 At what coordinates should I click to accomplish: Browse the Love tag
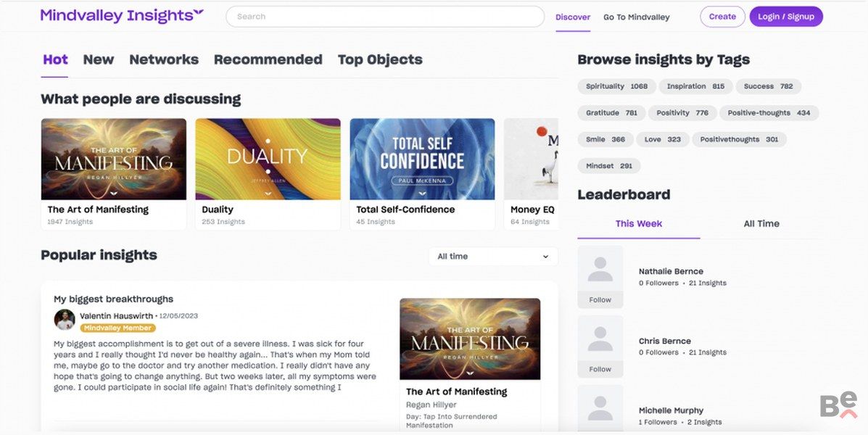[663, 139]
